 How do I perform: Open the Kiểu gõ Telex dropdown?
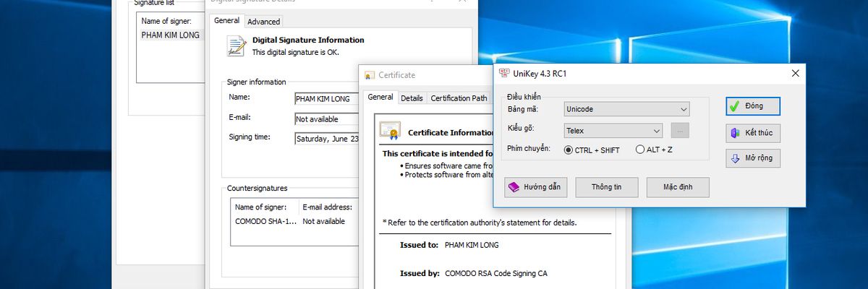[x=613, y=131]
